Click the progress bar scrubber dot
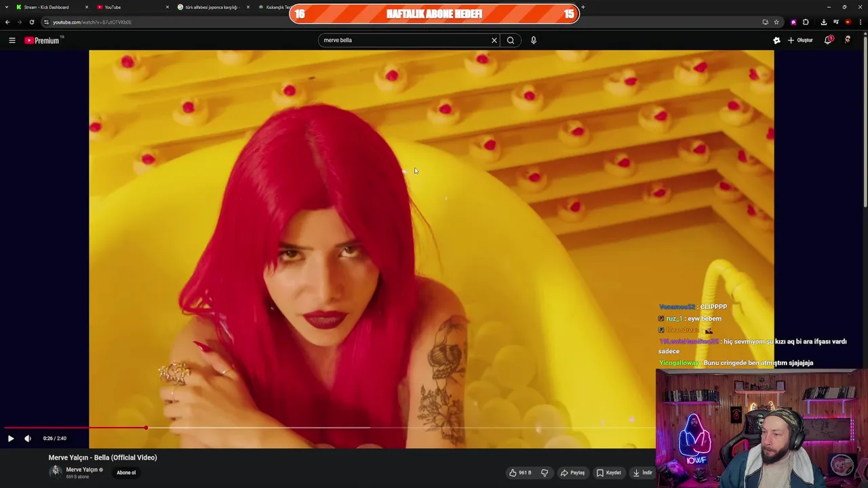The image size is (868, 488). point(146,428)
